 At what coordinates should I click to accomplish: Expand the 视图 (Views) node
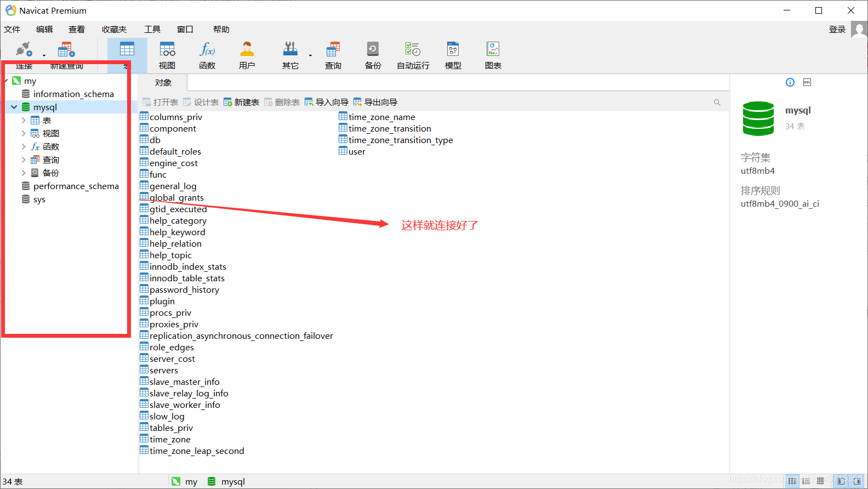(x=24, y=134)
